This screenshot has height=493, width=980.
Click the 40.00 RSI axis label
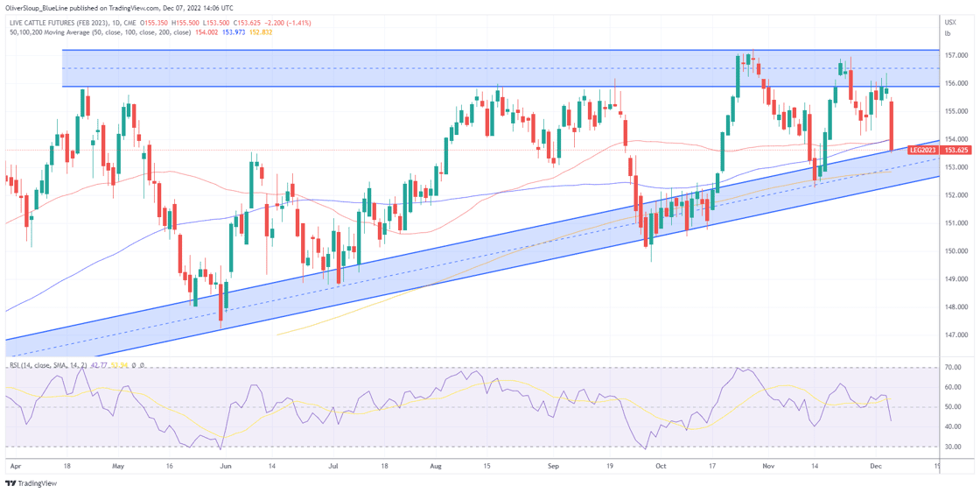pyautogui.click(x=952, y=426)
